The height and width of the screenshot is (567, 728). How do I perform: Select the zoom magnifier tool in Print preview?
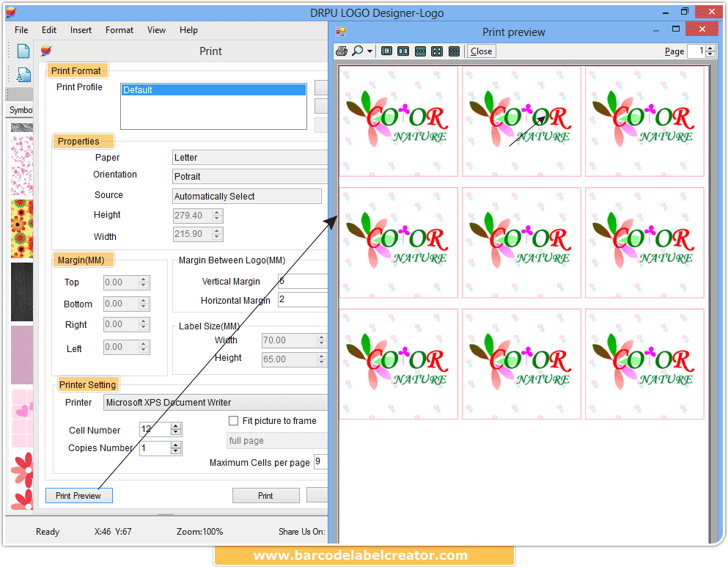click(x=359, y=51)
